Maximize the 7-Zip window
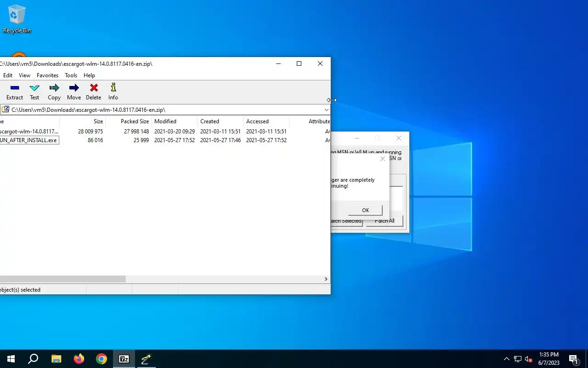The height and width of the screenshot is (368, 588). click(x=299, y=63)
